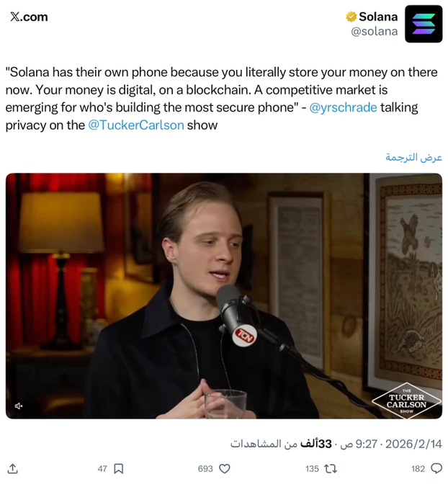The width and height of the screenshot is (448, 487).
Task: Click the Tucker Carlson Show watermark
Action: click(406, 401)
